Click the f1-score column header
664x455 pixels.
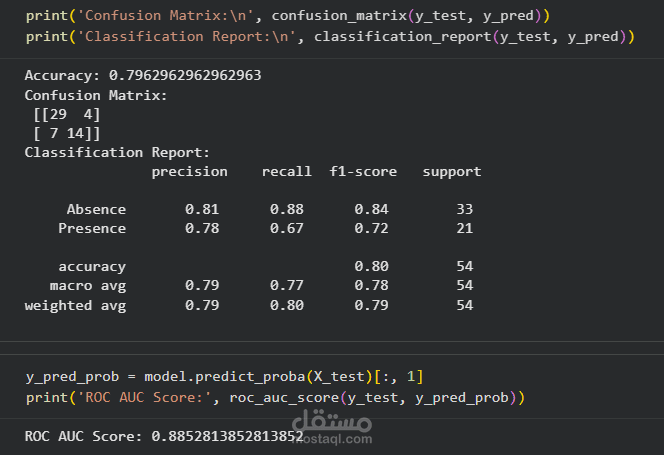click(363, 171)
